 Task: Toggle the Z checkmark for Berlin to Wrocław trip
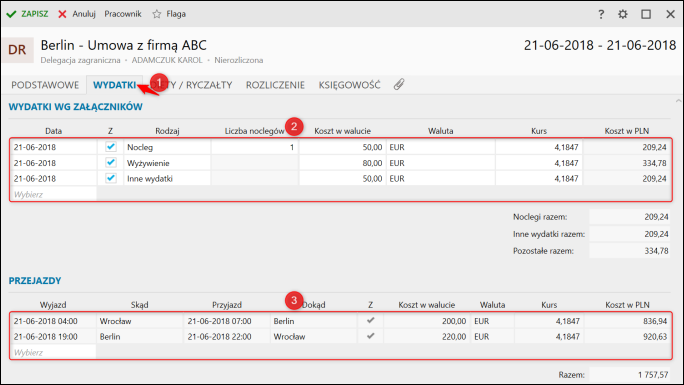370,336
